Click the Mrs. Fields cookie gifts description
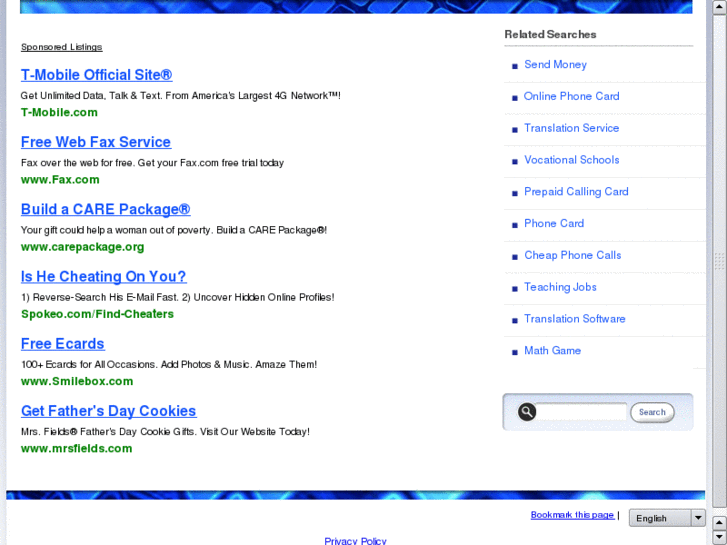This screenshot has width=727, height=545. pos(166,432)
